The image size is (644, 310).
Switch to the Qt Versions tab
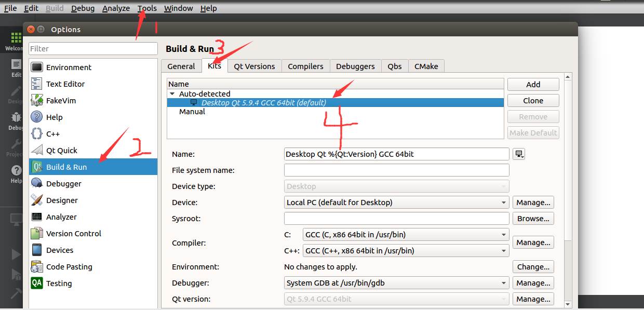pos(254,66)
